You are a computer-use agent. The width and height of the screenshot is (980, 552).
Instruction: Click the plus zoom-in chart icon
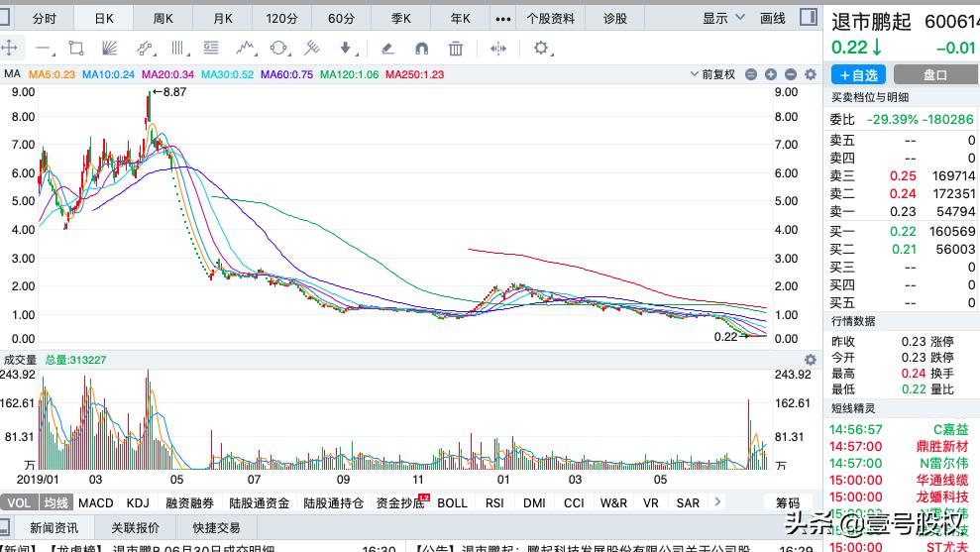pos(771,74)
